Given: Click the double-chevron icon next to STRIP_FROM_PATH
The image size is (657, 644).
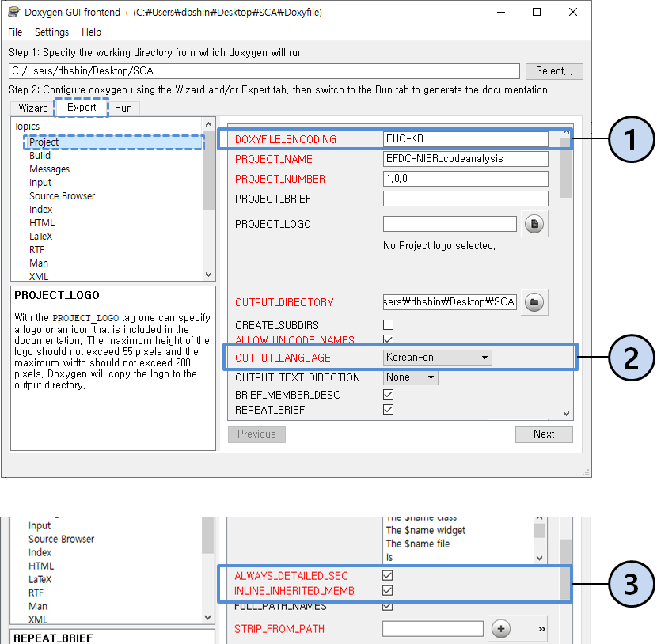Looking at the screenshot, I should [x=541, y=629].
